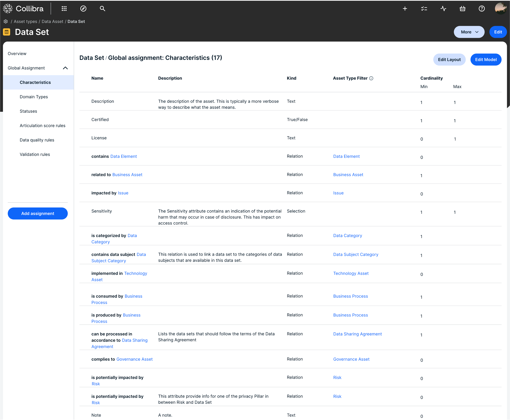
Task: Open Business Asset link in Name column
Action: click(127, 175)
